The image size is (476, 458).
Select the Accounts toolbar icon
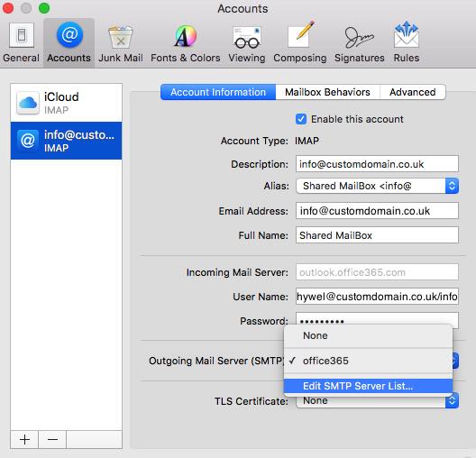click(69, 42)
